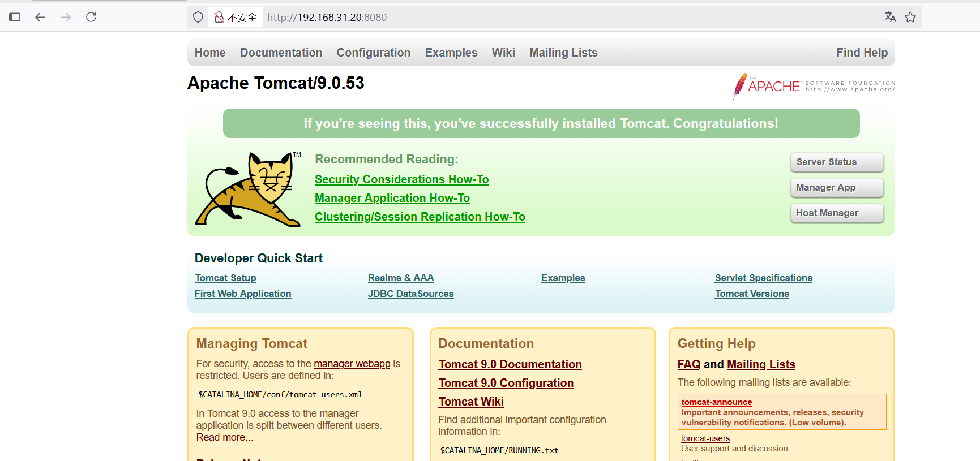Click the $CATALINA_HOME/RUNNING.txt path text

(x=499, y=451)
